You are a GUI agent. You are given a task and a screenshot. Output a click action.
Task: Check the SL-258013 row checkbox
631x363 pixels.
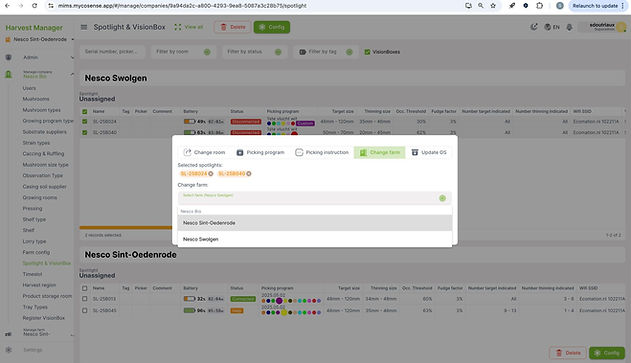pos(85,299)
